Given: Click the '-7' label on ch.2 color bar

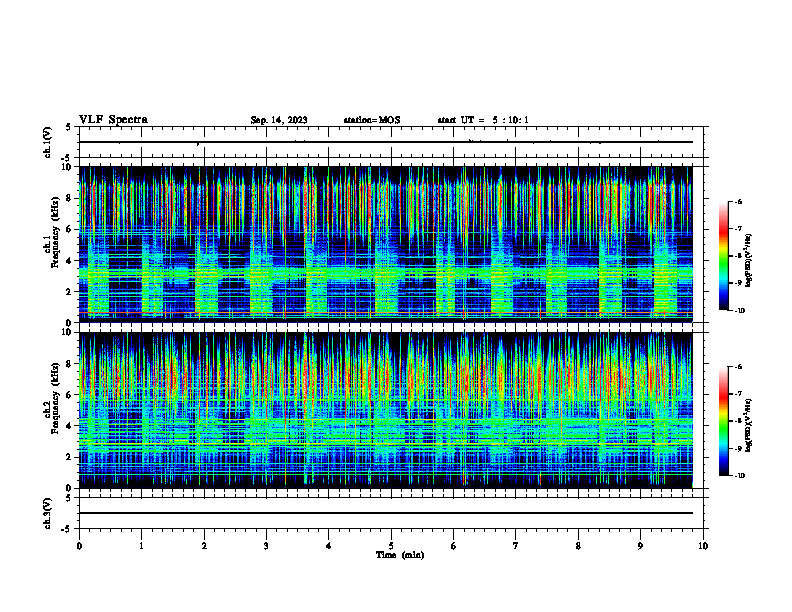Looking at the screenshot, I should pos(738,394).
